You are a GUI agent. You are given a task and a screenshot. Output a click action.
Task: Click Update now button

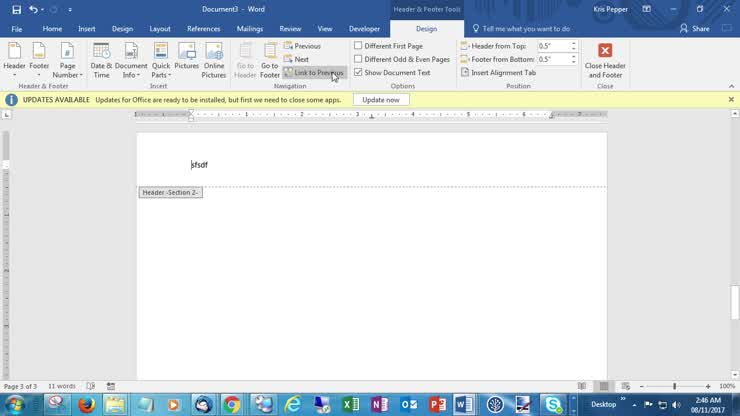pyautogui.click(x=381, y=100)
